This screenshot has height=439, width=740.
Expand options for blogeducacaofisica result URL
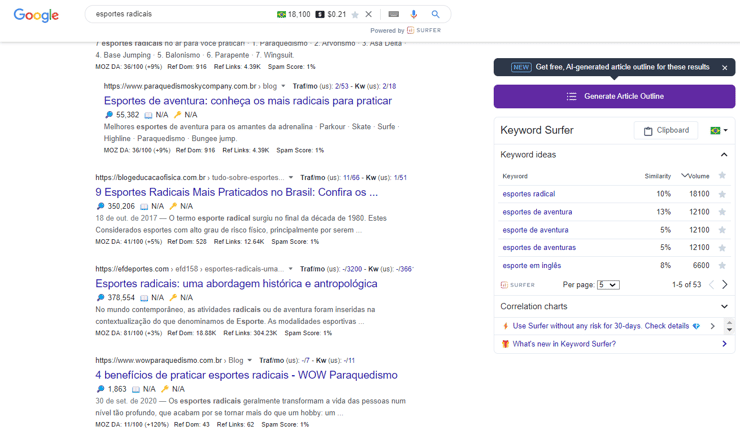291,177
